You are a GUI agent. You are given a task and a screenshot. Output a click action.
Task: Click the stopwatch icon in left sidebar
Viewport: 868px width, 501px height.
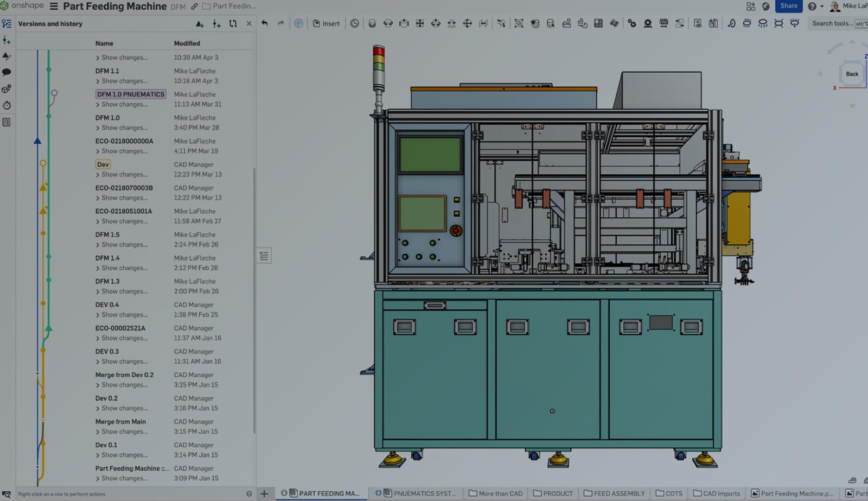click(x=7, y=105)
